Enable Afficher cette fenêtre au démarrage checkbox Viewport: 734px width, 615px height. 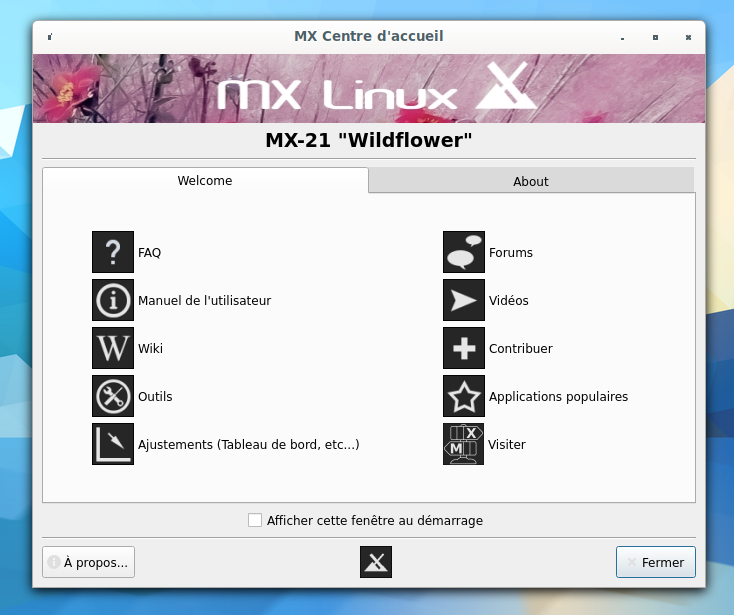(255, 520)
